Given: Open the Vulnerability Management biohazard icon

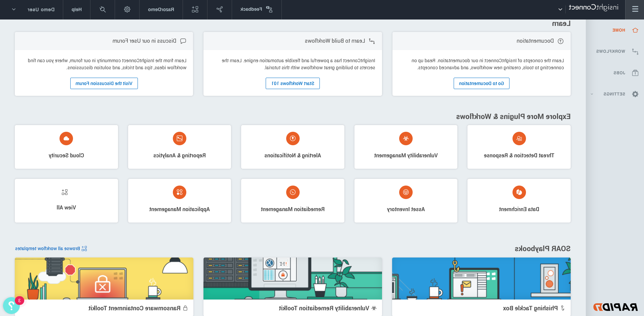Looking at the screenshot, I should click(406, 139).
